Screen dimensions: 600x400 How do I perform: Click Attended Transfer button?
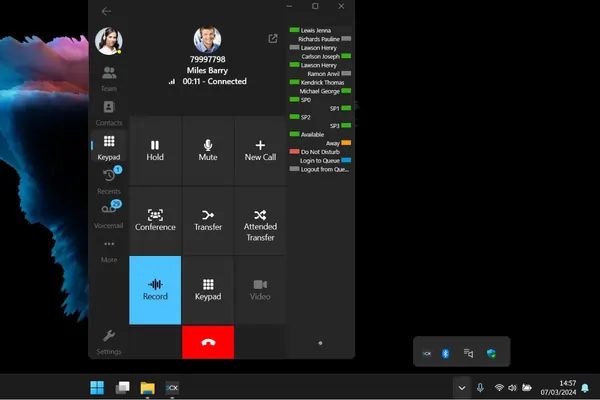point(260,220)
